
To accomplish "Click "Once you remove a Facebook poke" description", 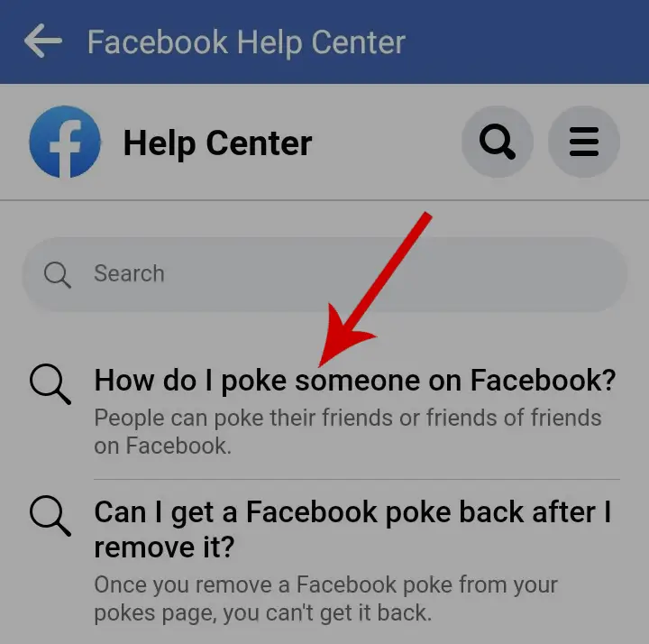I will [x=325, y=599].
